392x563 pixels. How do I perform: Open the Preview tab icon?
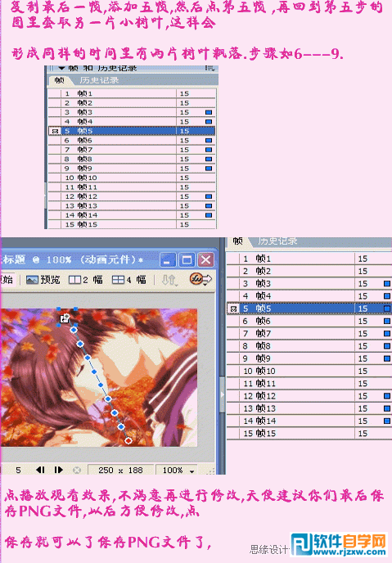tap(32, 279)
